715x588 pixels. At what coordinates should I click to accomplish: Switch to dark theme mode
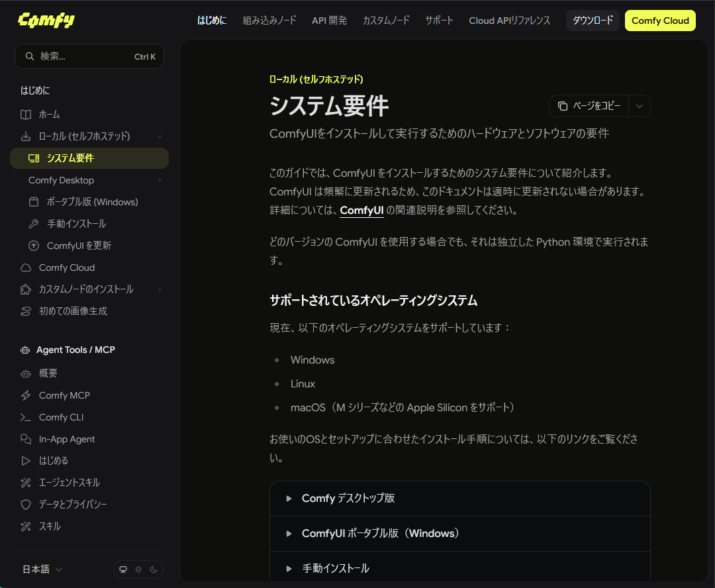(154, 569)
